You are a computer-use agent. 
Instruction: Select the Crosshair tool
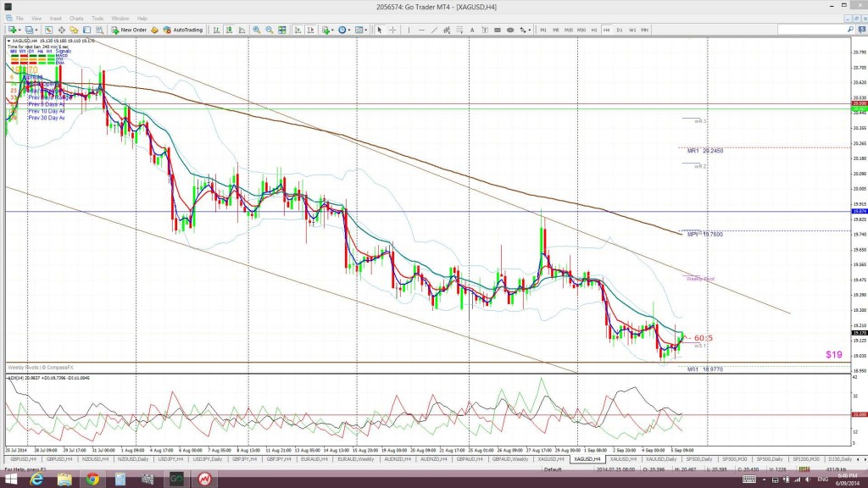point(392,30)
